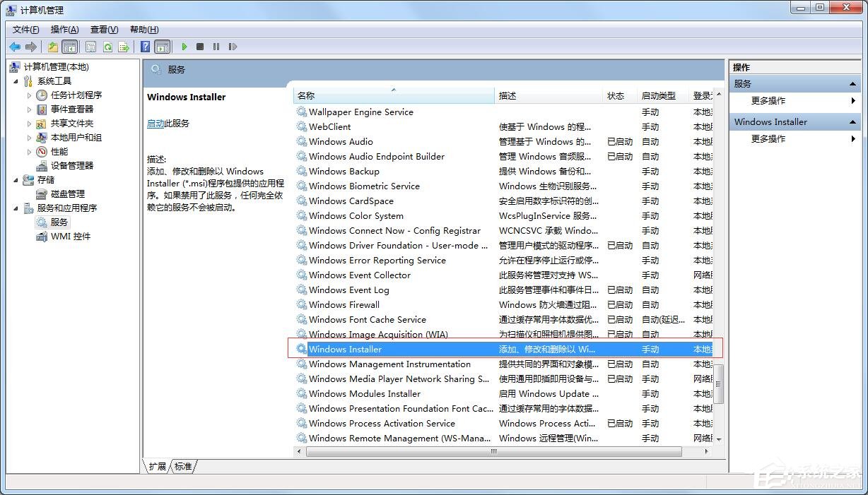Open the Help icon on toolbar
This screenshot has width=868, height=495.
click(144, 47)
